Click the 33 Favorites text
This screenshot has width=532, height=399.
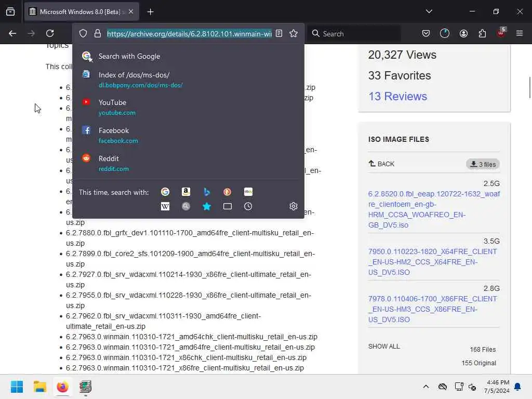pos(400,76)
